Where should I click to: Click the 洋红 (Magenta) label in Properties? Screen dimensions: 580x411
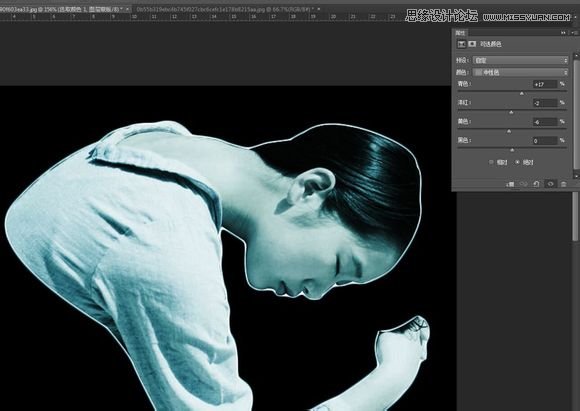[x=463, y=102]
